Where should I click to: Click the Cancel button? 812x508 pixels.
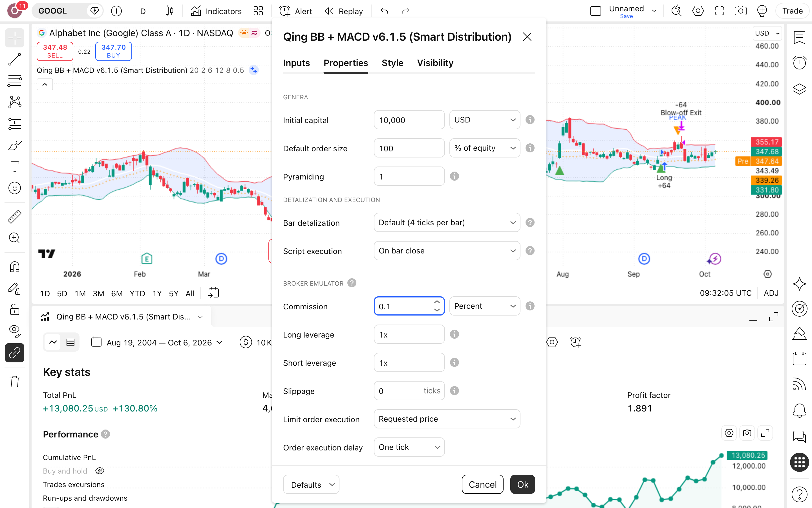click(482, 485)
